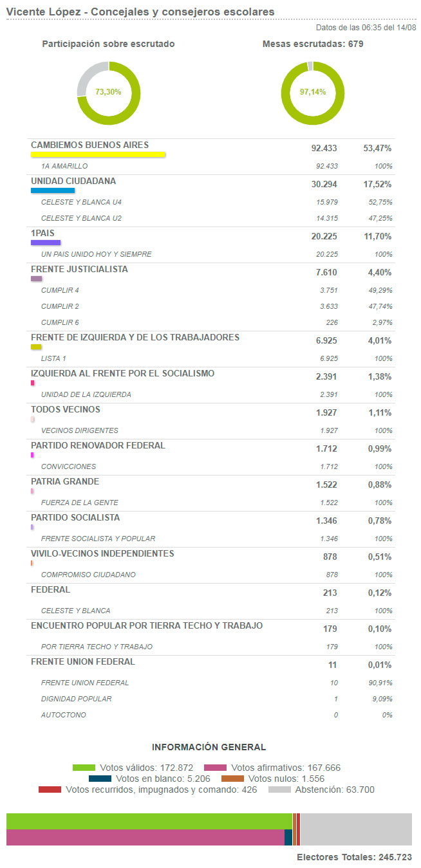Click red Votos recurridos legend swatch
Screen dimensions: 421x868
[50, 790]
